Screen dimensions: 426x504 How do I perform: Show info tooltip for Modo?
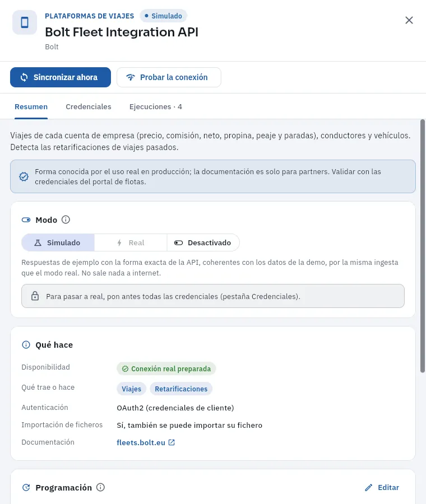(x=66, y=220)
